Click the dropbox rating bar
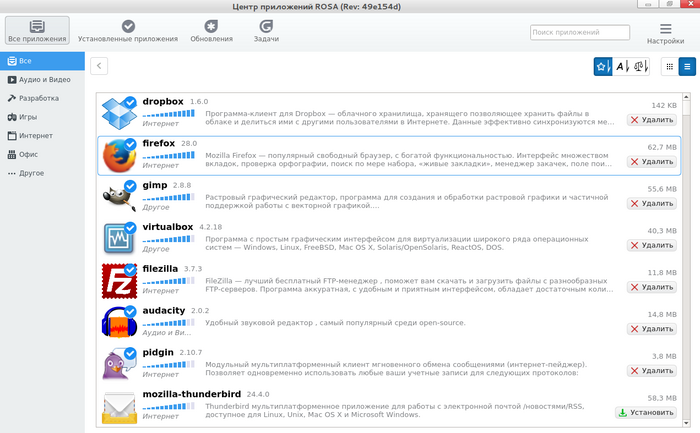This screenshot has width=700, height=433. click(x=169, y=114)
